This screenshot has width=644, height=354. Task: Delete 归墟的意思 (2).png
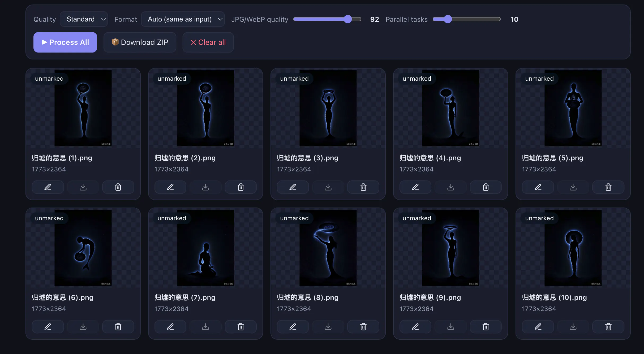241,187
